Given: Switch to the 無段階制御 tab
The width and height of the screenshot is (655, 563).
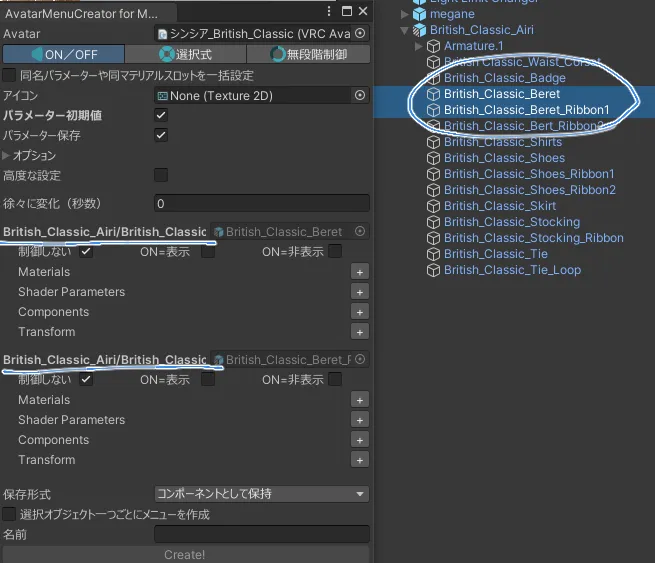Looking at the screenshot, I should click(x=308, y=54).
